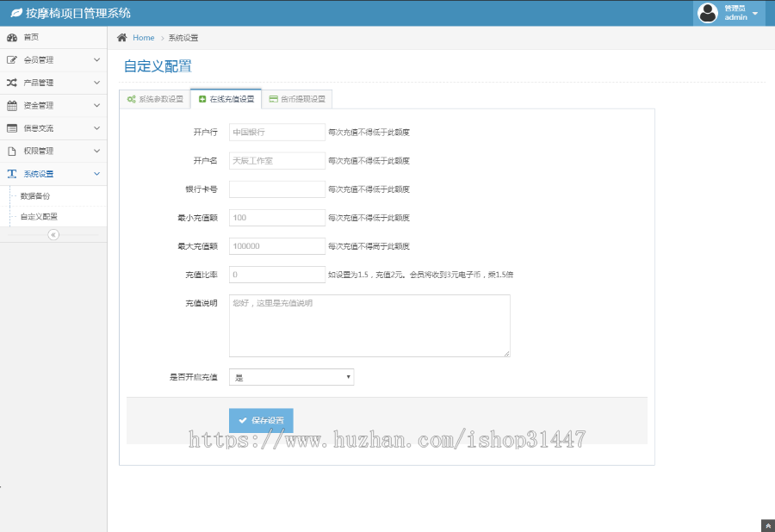Click the scroll-to-top arrow icon
The width and height of the screenshot is (775, 532).
click(x=768, y=526)
